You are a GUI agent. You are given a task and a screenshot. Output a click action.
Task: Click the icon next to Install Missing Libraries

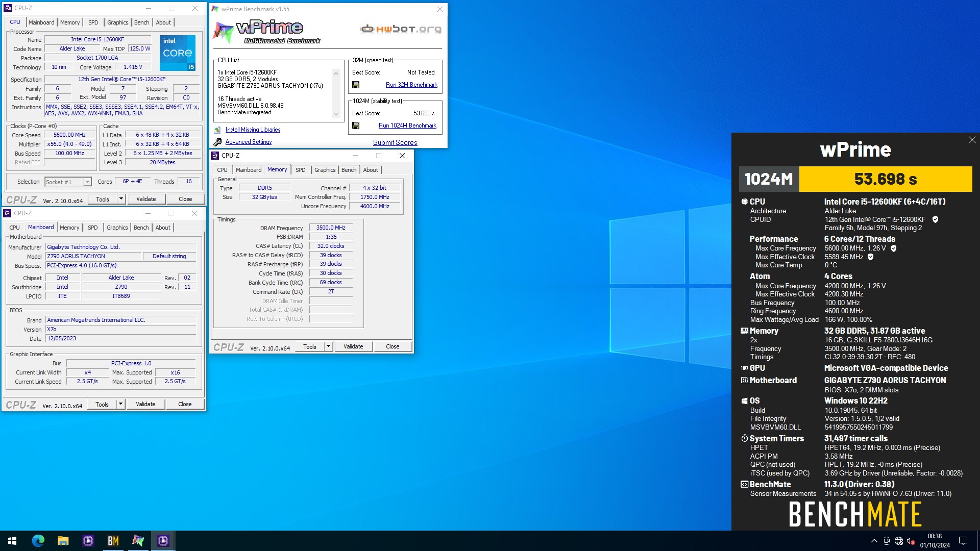[217, 130]
